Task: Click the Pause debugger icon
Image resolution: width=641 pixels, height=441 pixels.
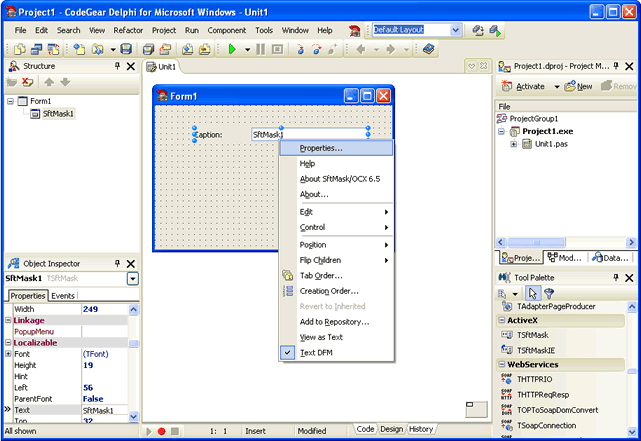Action: click(x=260, y=49)
